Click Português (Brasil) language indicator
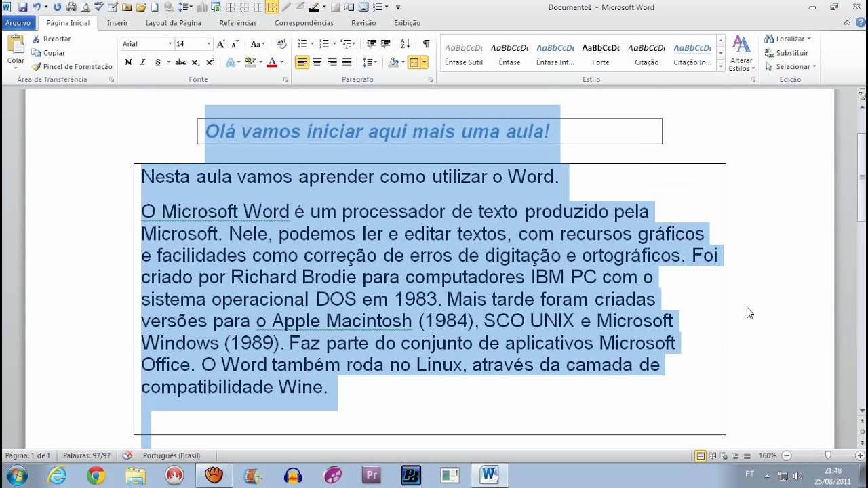 coord(172,456)
